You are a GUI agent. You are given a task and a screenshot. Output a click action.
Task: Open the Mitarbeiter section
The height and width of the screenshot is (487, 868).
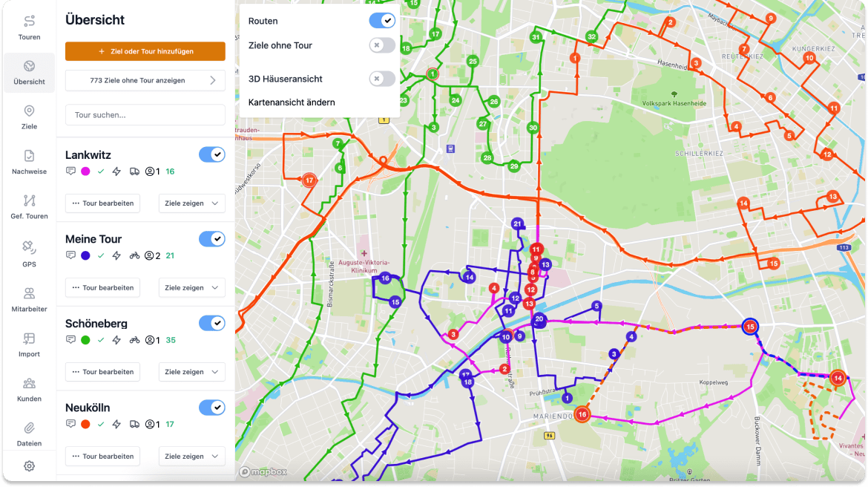click(x=30, y=299)
